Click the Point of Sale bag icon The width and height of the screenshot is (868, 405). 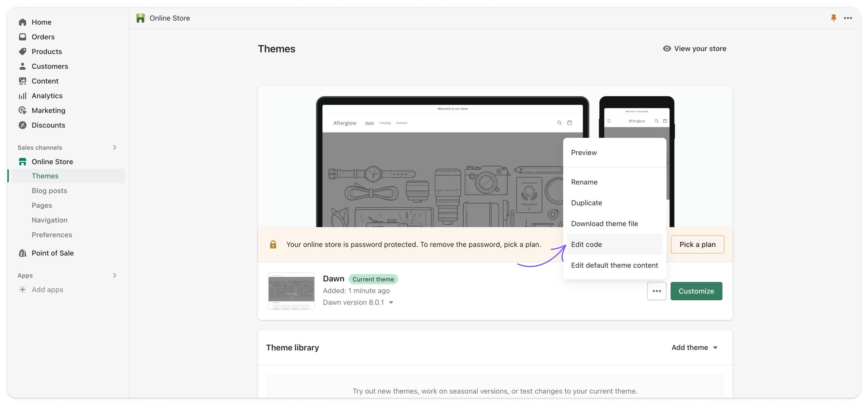[23, 253]
